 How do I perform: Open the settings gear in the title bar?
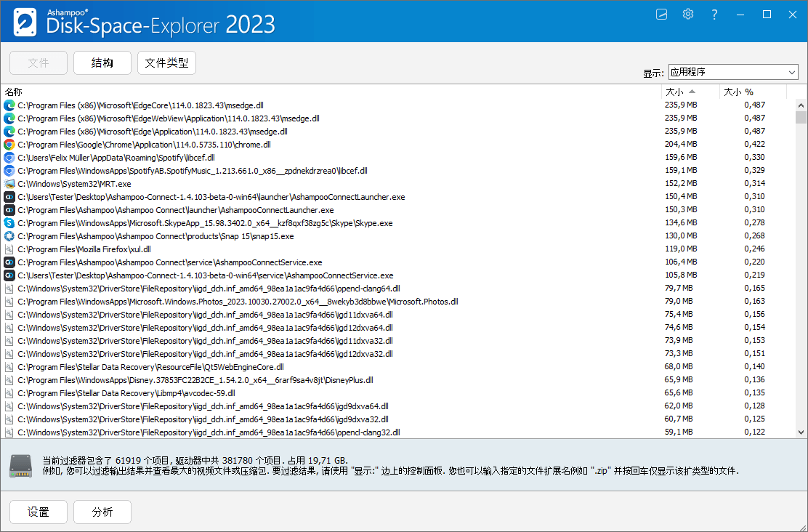[x=687, y=14]
